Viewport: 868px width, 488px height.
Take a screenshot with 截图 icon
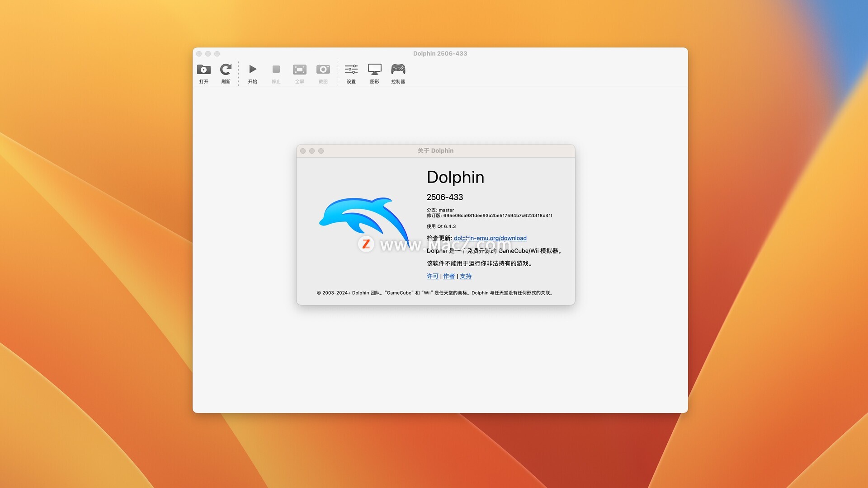[x=323, y=74]
